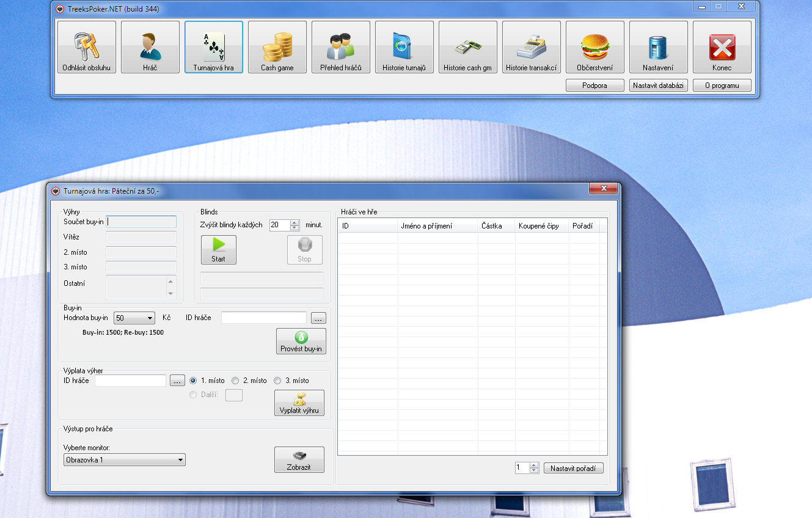Open Historie cash gm money icon
The width and height of the screenshot is (812, 518).
click(467, 47)
